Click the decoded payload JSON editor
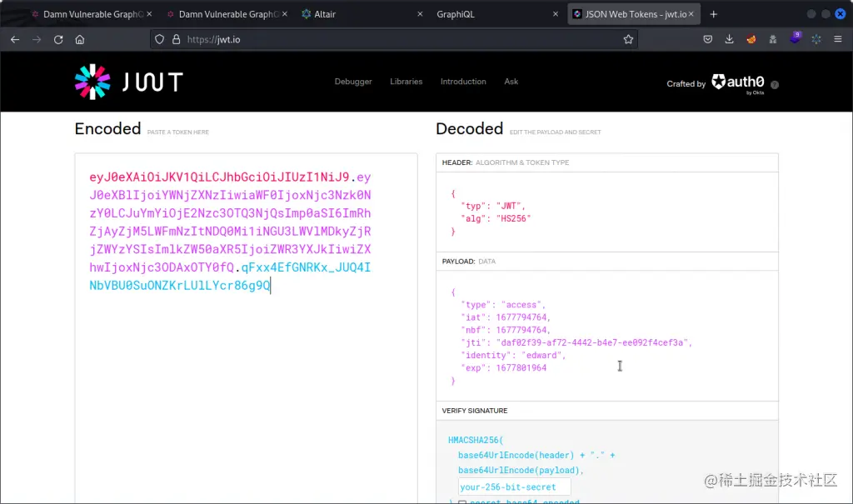The height and width of the screenshot is (504, 853). (607, 337)
